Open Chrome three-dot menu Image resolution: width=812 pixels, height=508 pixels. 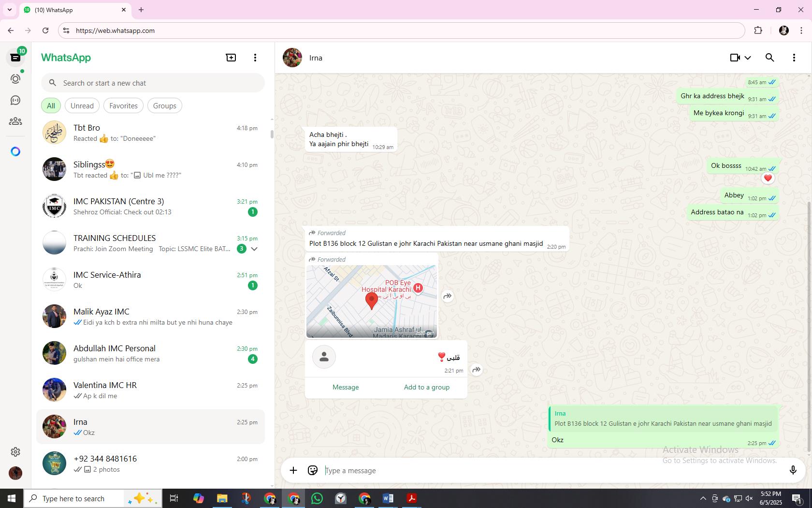(x=801, y=30)
